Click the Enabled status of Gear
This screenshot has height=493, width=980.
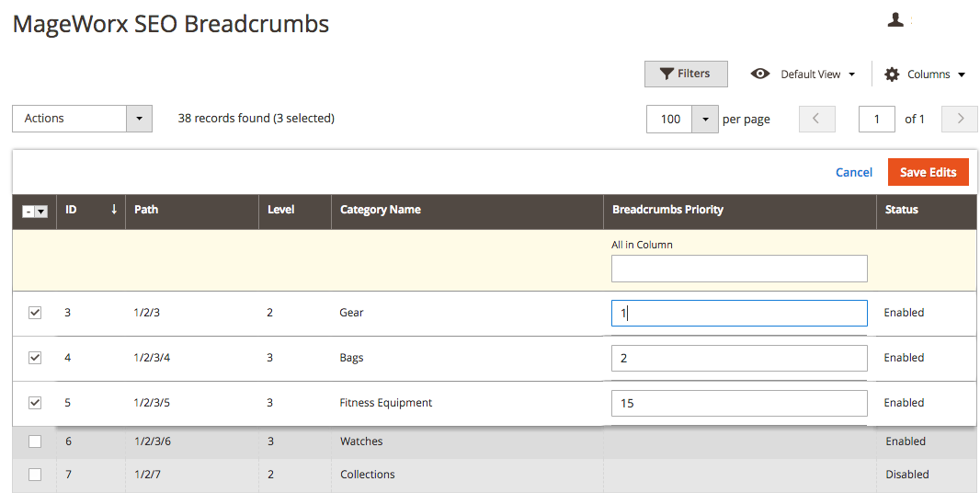pos(904,312)
